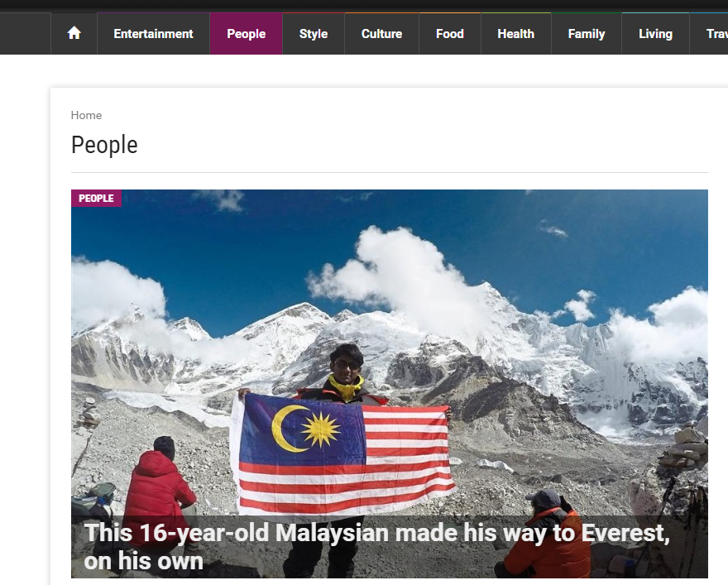Click the empty dark area left of home icon
Viewport: 728px width, 585px height.
25,33
